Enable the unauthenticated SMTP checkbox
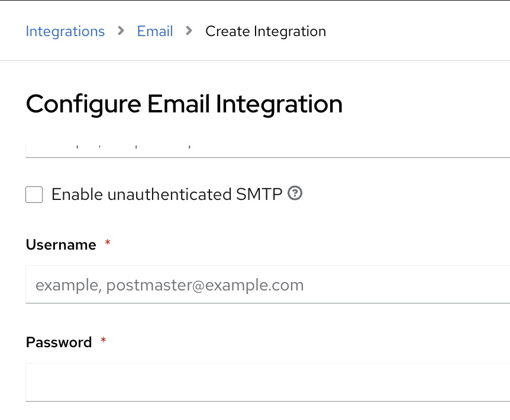510x420 pixels. coord(34,194)
